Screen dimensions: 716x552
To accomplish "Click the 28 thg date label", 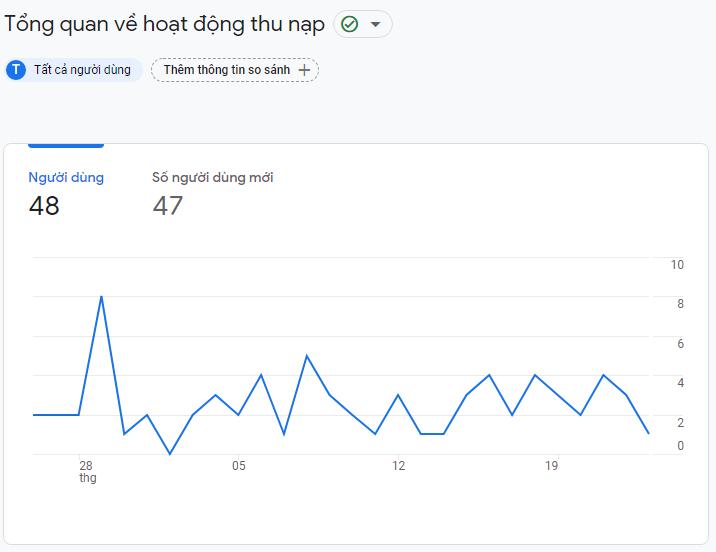I will [87, 472].
